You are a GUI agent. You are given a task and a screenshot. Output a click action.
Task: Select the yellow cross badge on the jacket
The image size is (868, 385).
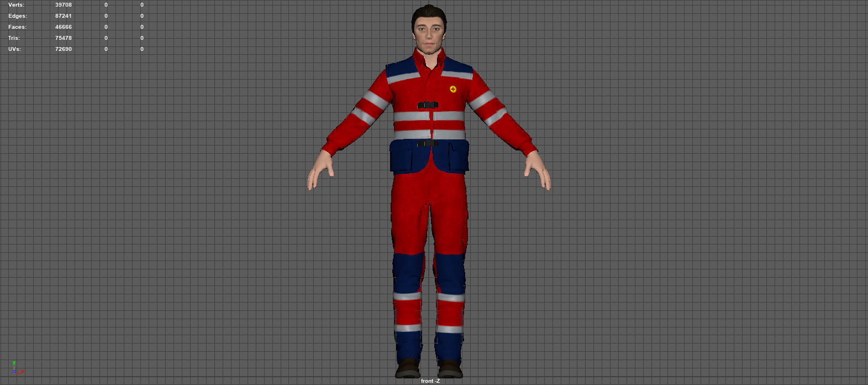[453, 89]
